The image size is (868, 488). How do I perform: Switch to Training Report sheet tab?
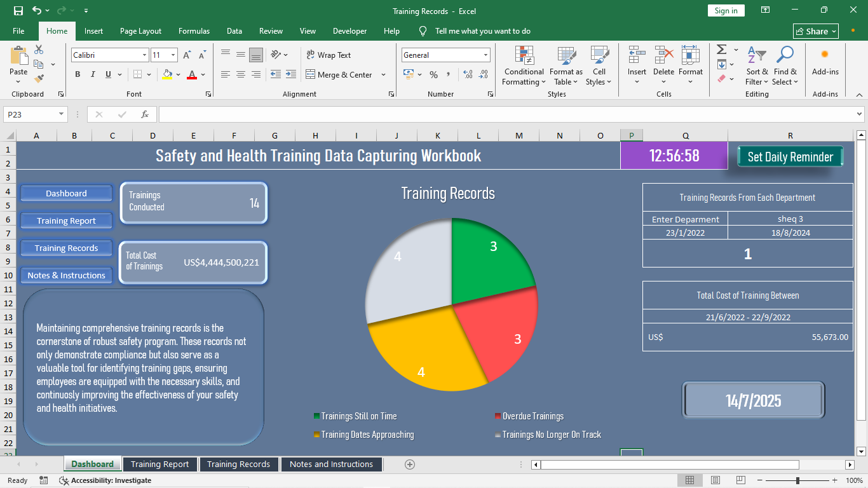click(159, 464)
